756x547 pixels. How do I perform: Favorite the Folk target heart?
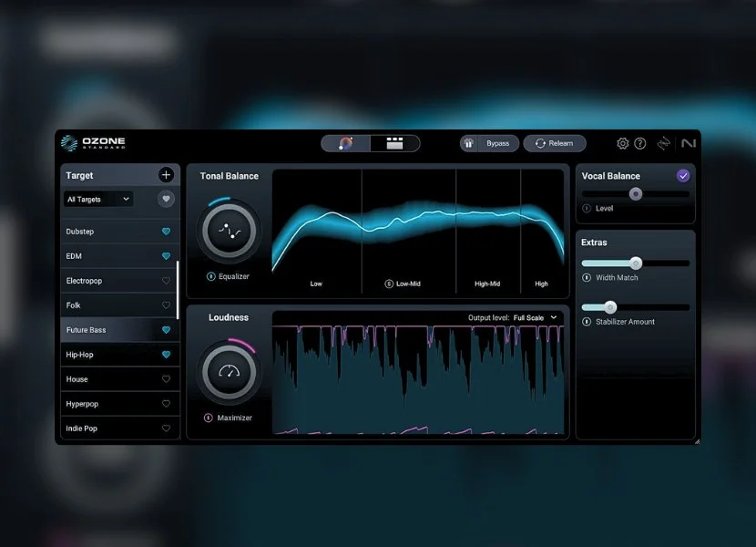[x=166, y=305]
